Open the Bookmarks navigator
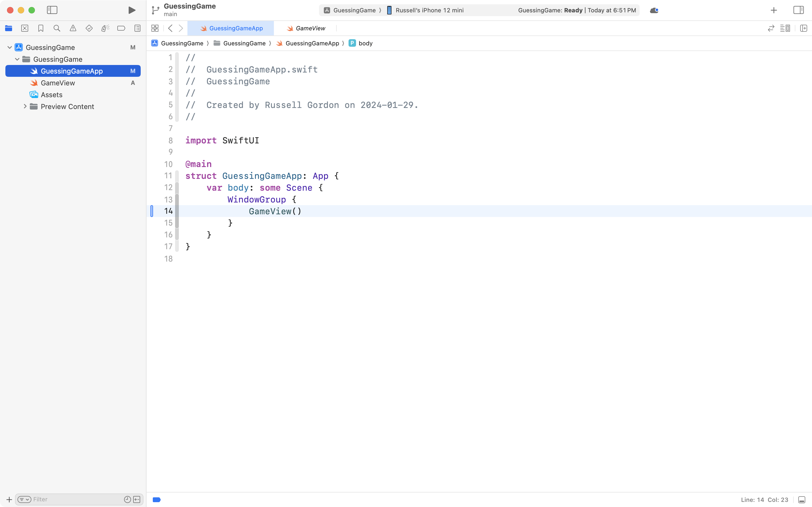Image resolution: width=812 pixels, height=507 pixels. tap(41, 28)
